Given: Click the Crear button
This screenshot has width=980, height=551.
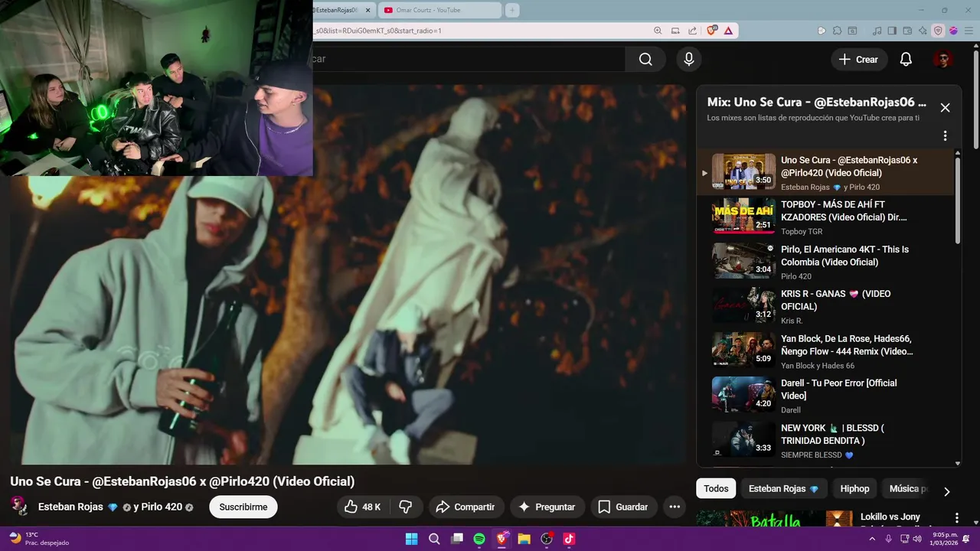Looking at the screenshot, I should [x=858, y=59].
